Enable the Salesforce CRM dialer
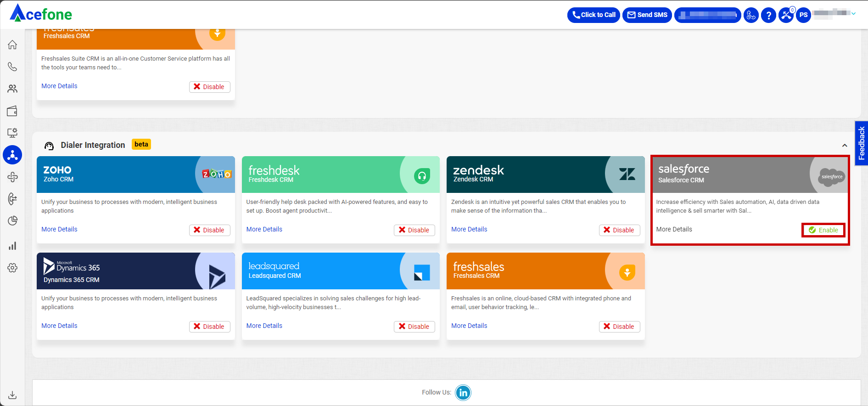Image resolution: width=868 pixels, height=406 pixels. point(824,230)
